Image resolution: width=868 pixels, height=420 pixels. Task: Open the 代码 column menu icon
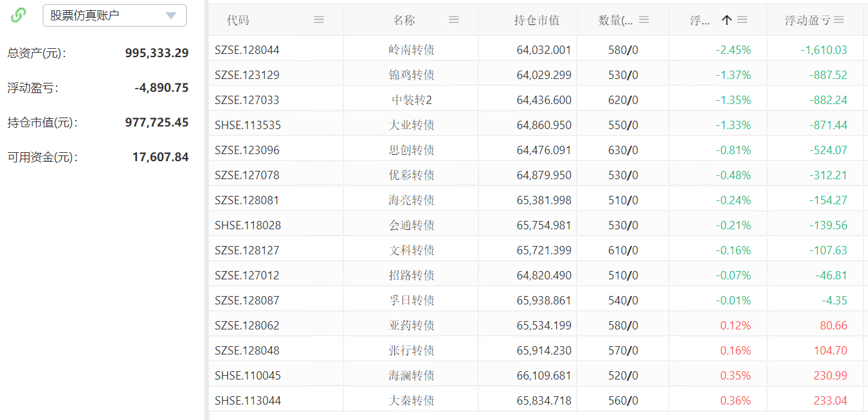tap(319, 20)
